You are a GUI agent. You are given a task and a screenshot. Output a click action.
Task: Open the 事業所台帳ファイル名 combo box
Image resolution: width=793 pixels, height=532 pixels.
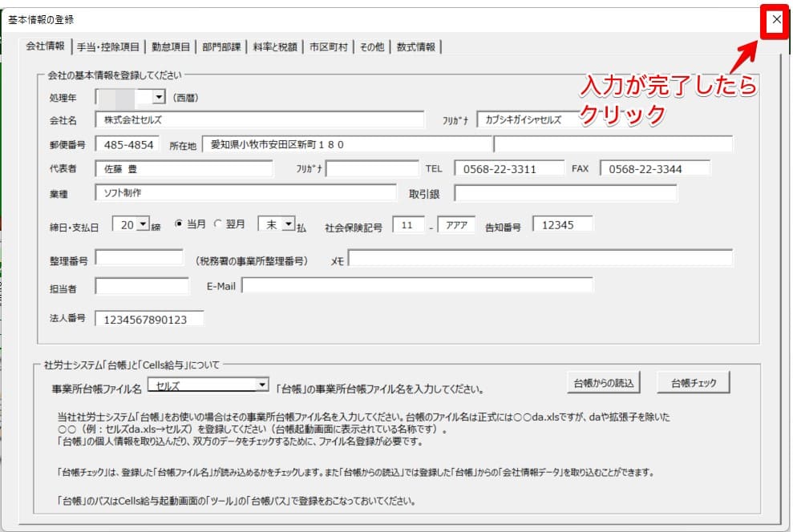point(261,385)
